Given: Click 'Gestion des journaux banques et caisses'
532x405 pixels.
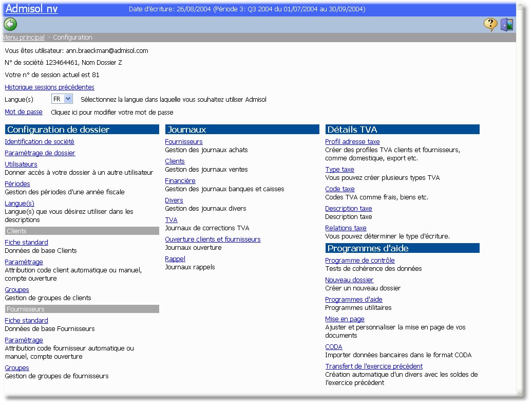Looking at the screenshot, I should point(224,189).
